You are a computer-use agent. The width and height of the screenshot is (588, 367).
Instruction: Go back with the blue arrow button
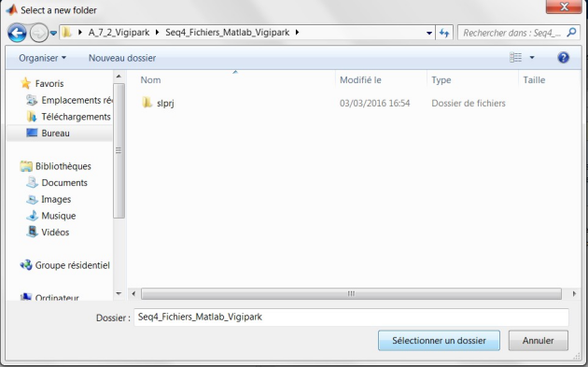pos(17,33)
